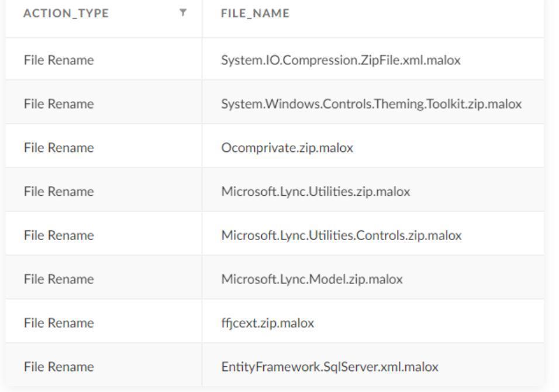Select file EntityFramework.SqlServer.xml.malox
Screen dimensions: 559x392
[x=330, y=366]
